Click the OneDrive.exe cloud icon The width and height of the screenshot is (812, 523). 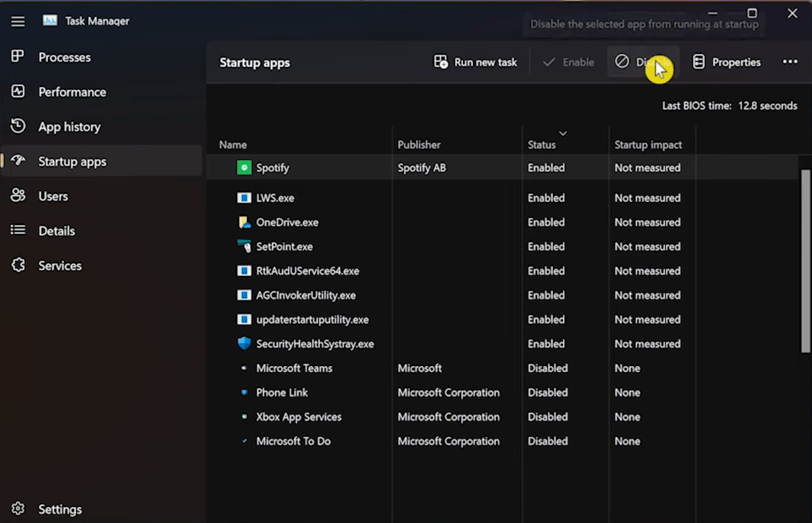244,223
